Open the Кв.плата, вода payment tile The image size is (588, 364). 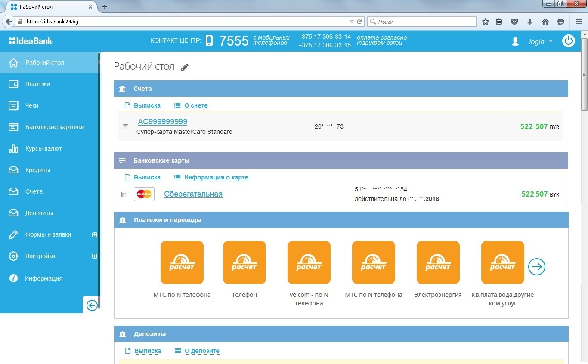502,262
